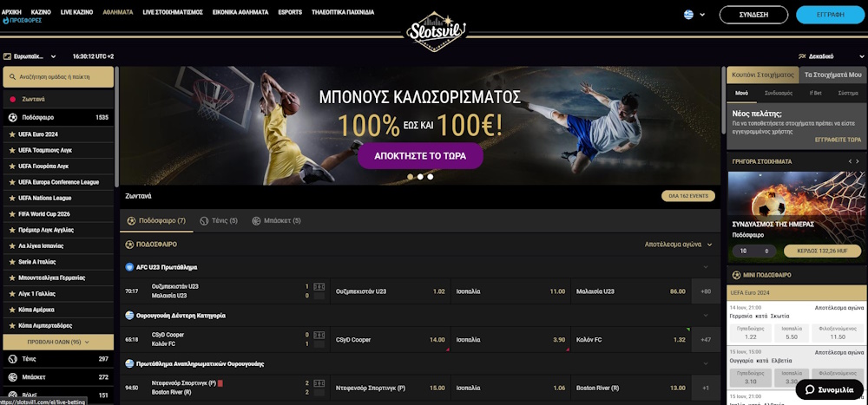The width and height of the screenshot is (868, 405).
Task: Click the pitch stats icon for CSyD Cooper match
Action: [319, 335]
